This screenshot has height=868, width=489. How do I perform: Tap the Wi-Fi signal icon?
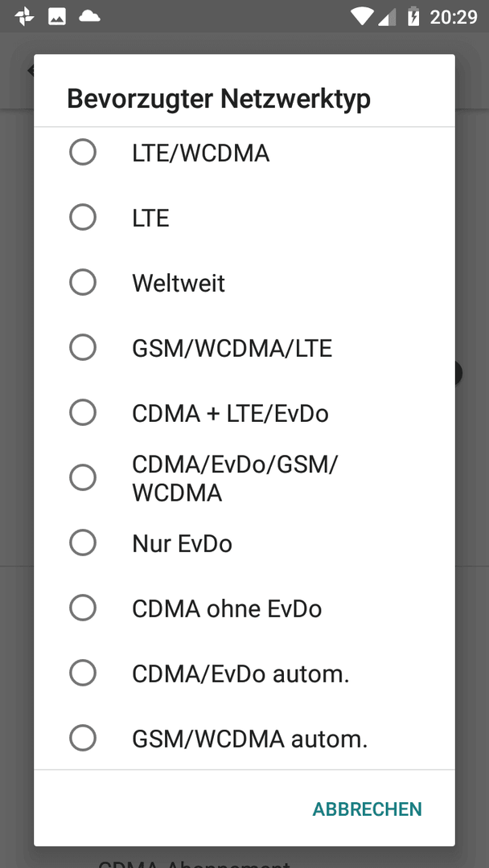click(362, 17)
